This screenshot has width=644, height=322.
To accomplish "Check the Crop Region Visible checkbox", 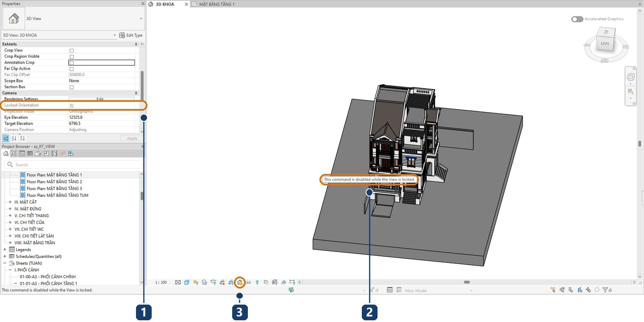I will pos(72,56).
